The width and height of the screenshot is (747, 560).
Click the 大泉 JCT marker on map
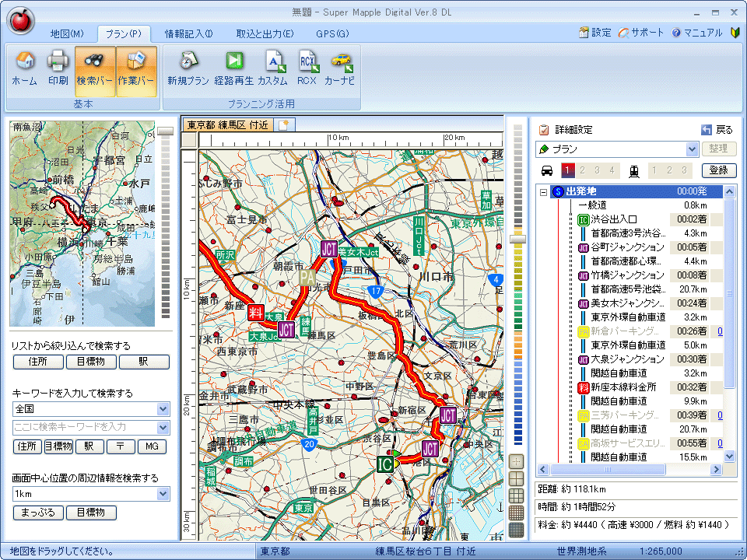286,330
